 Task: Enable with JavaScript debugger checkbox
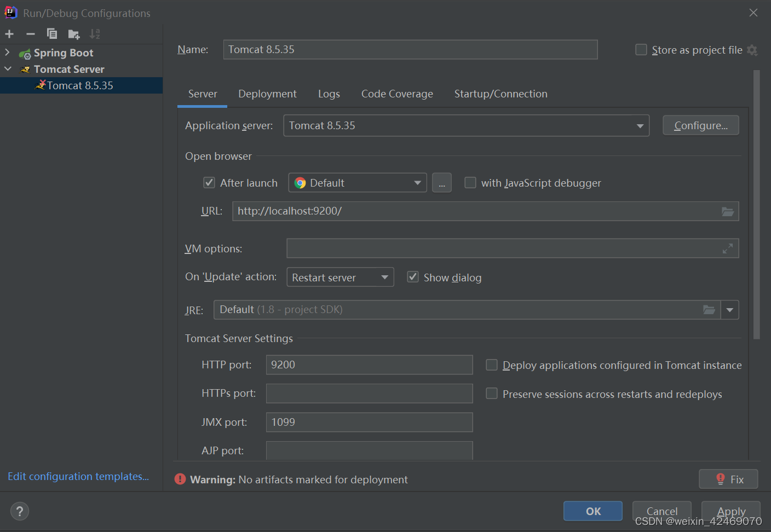tap(470, 182)
